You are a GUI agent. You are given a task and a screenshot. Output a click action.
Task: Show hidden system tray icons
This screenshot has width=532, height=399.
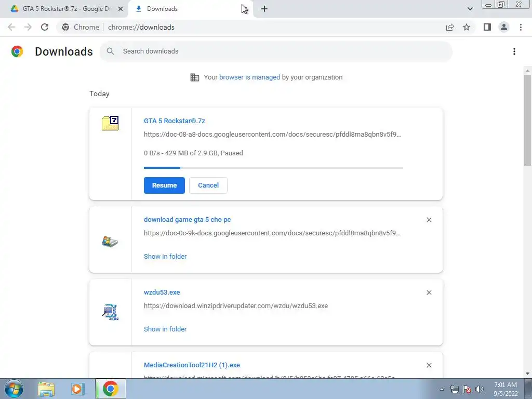(x=442, y=389)
